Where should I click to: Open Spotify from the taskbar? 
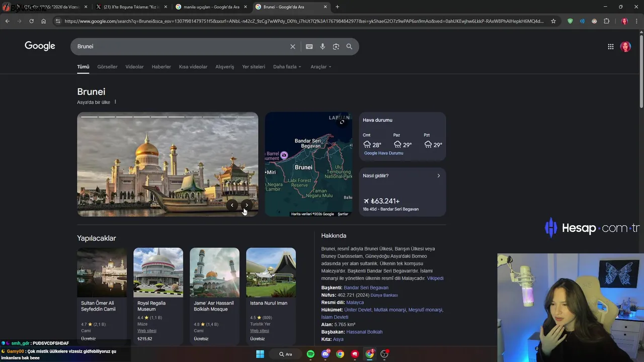click(310, 354)
